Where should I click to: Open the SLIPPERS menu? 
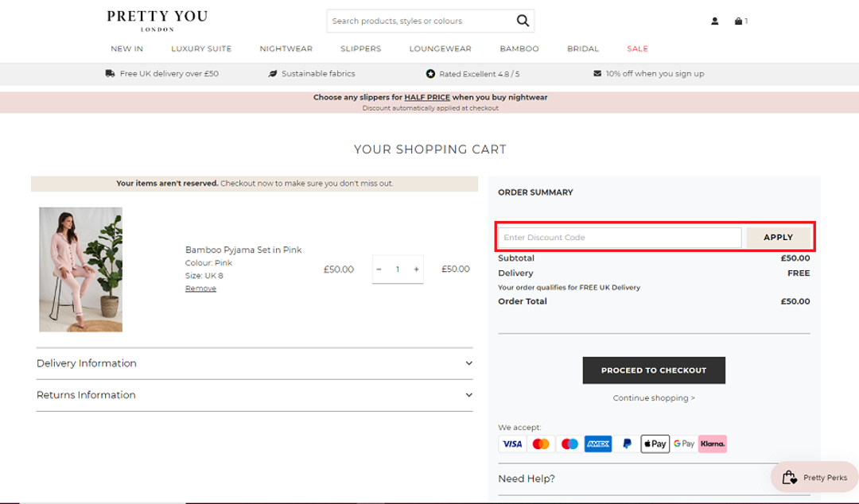(360, 48)
